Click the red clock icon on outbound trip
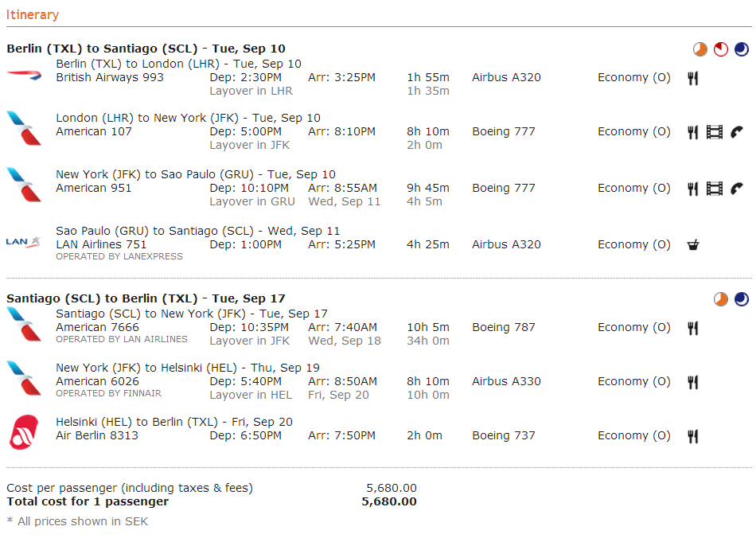 pyautogui.click(x=721, y=50)
